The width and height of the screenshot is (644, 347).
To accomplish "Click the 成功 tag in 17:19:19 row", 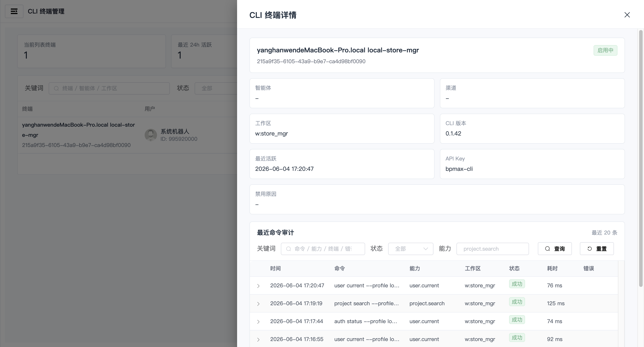I will point(517,302).
